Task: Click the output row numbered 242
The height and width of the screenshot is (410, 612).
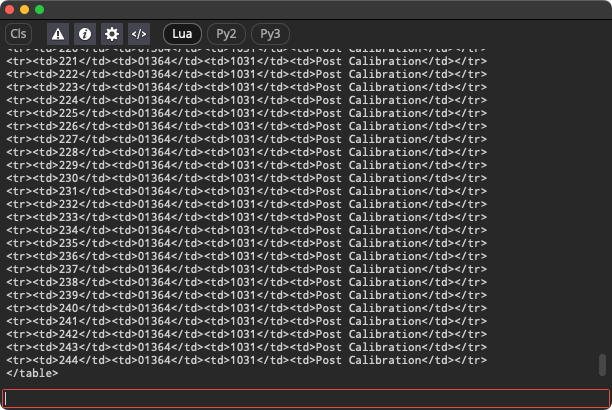Action: 247,334
